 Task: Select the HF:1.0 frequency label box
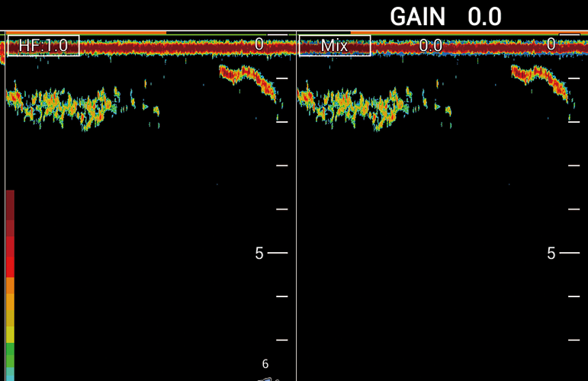click(x=43, y=46)
